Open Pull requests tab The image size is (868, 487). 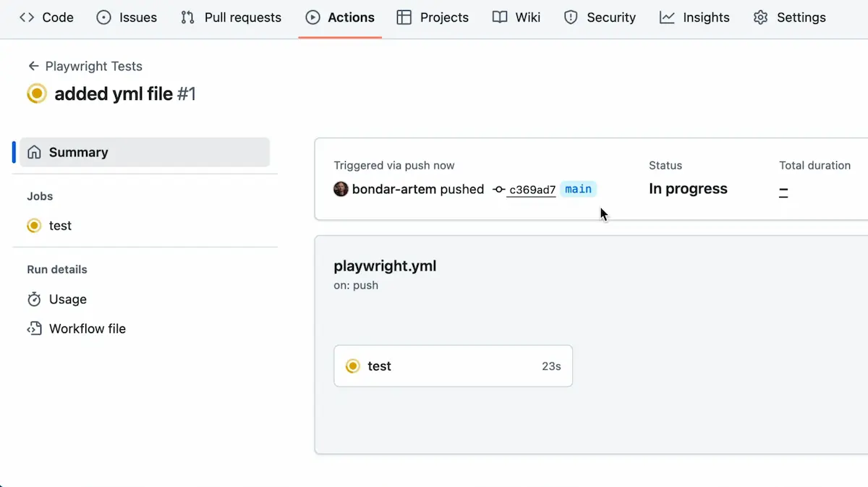pos(231,17)
